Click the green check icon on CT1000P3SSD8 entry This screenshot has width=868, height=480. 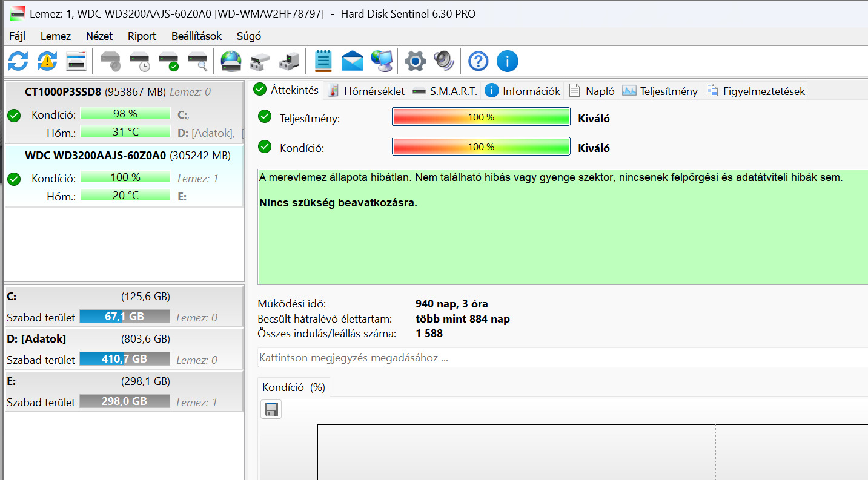[x=14, y=115]
